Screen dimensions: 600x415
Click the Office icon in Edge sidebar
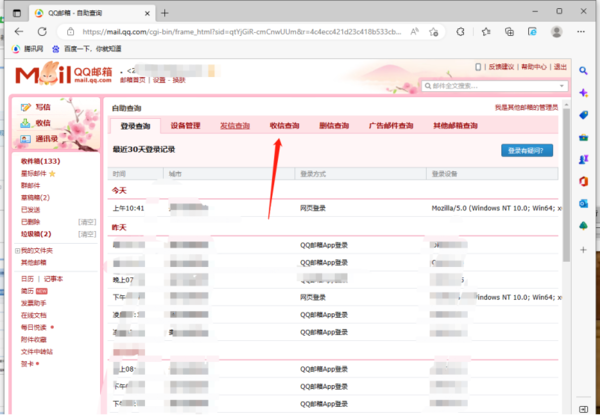point(584,181)
